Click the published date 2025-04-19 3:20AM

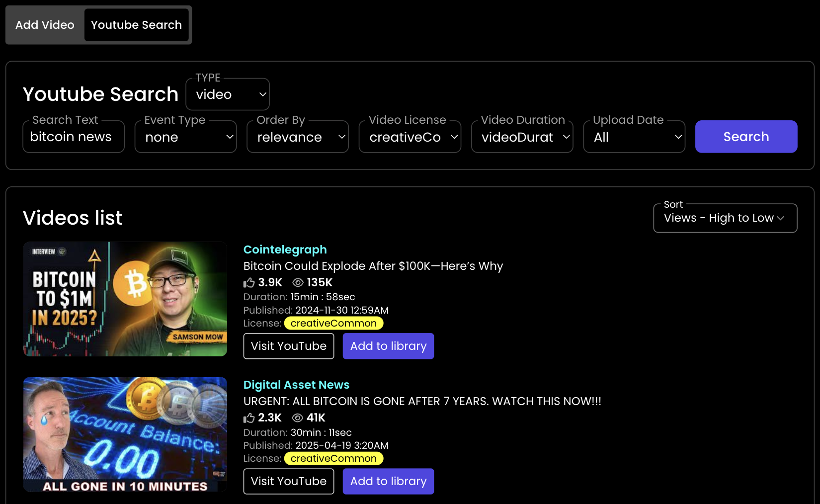(342, 445)
